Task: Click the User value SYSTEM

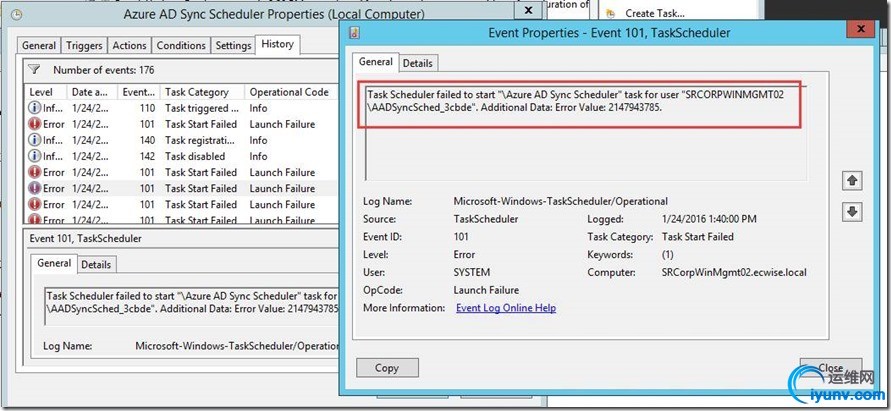Action: pyautogui.click(x=472, y=272)
